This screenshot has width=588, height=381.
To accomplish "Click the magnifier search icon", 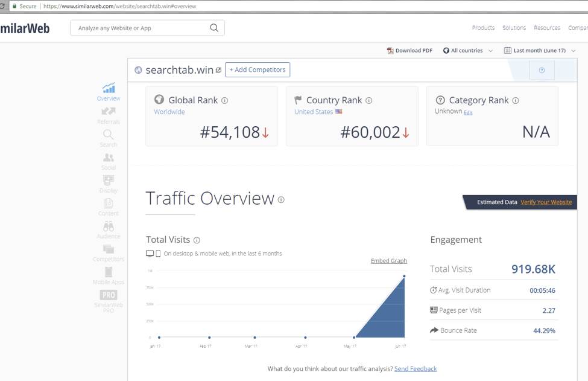I will point(214,28).
